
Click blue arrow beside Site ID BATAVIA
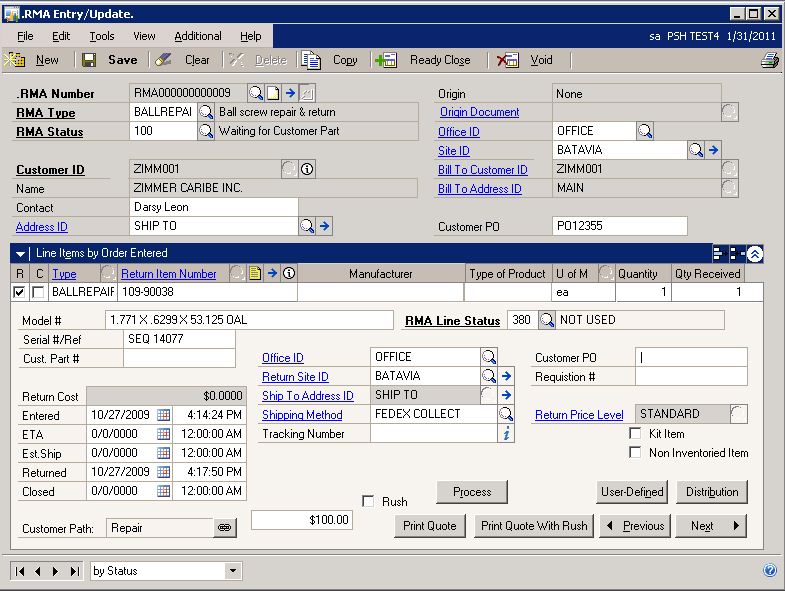coord(713,150)
